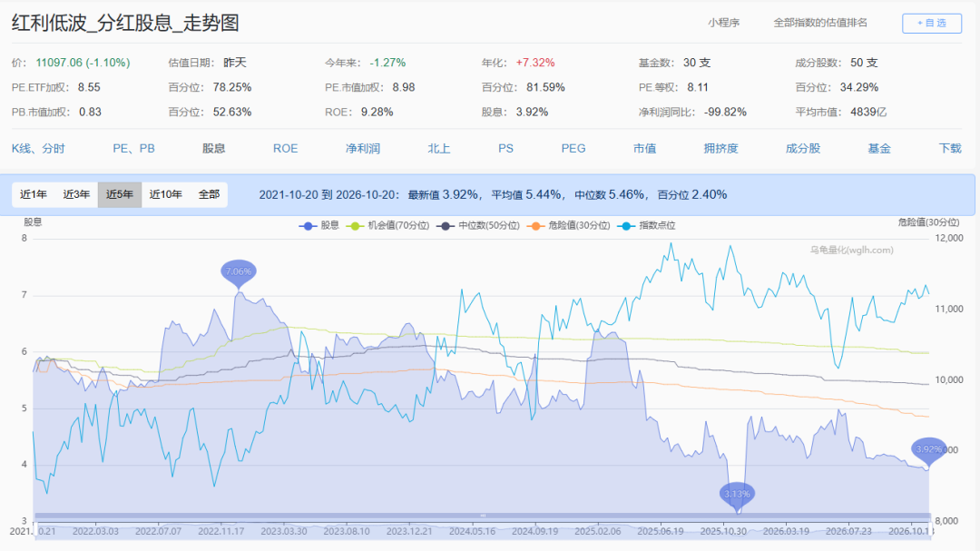This screenshot has height=551, width=980.
Task: Click the 净利润同比 value -99.82%
Action: tap(725, 113)
